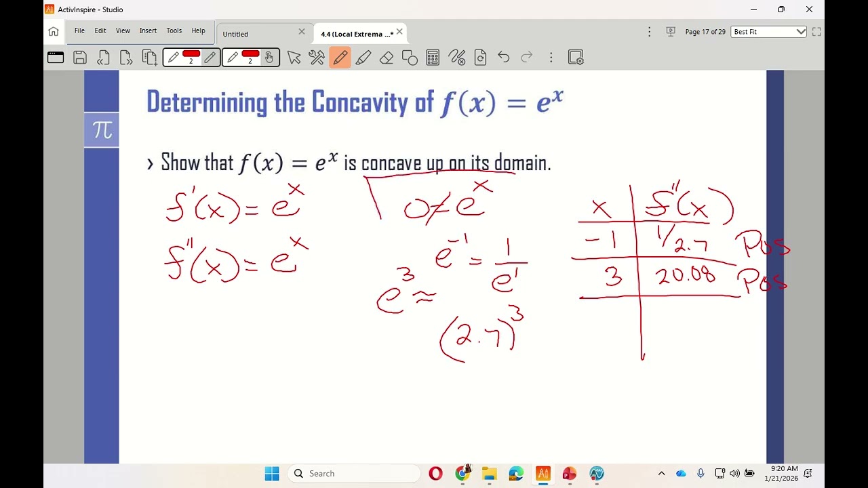The width and height of the screenshot is (868, 488).
Task: Click the reset page icon
Action: [x=480, y=58]
